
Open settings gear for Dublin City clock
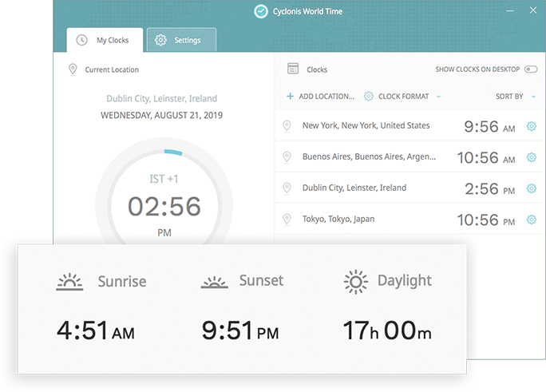pos(532,188)
